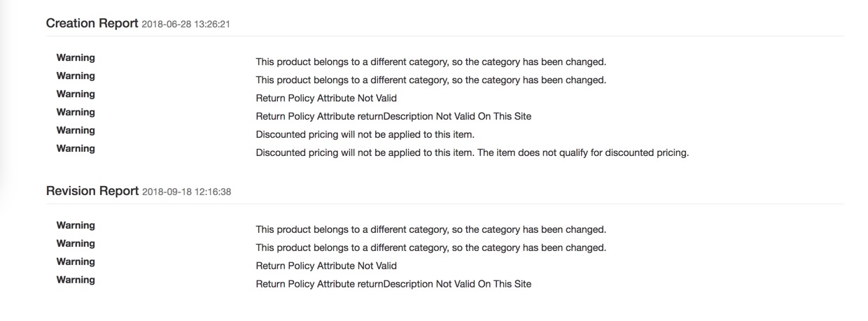Click the first Warning label in Revision Report
The image size is (868, 321).
pyautogui.click(x=76, y=225)
